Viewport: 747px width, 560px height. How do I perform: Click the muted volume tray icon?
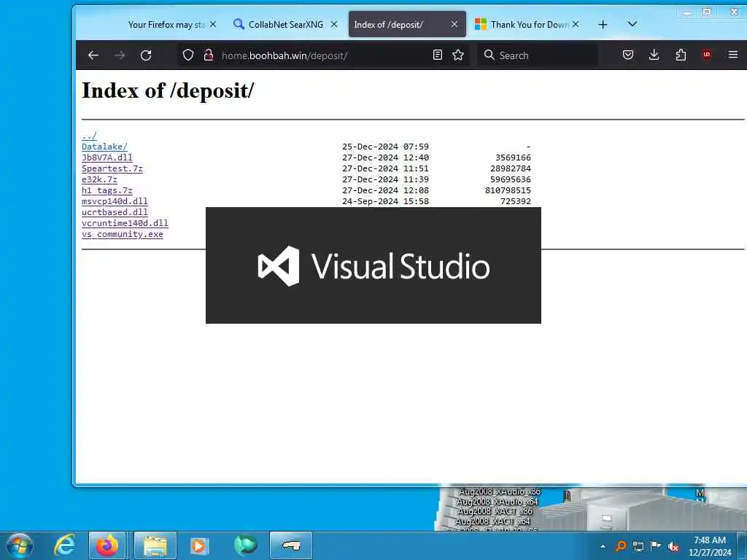click(x=673, y=546)
